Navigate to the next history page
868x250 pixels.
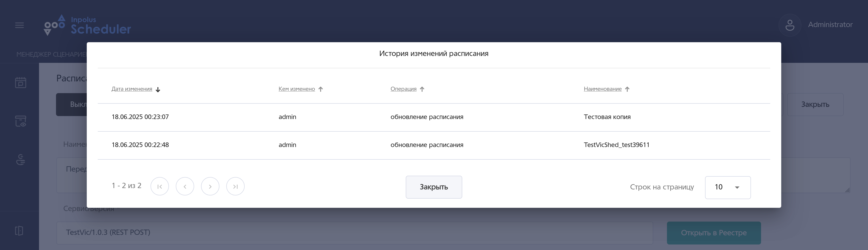pyautogui.click(x=210, y=186)
